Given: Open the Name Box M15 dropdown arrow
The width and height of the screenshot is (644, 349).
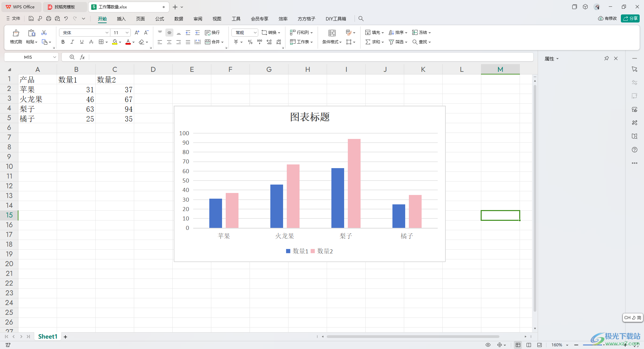Looking at the screenshot, I should (54, 57).
